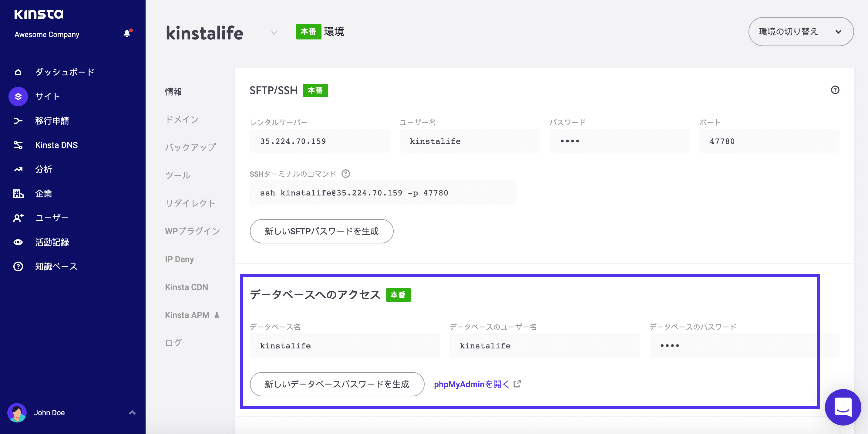
Task: Click the 知識ベース sidebar icon
Action: click(x=18, y=266)
